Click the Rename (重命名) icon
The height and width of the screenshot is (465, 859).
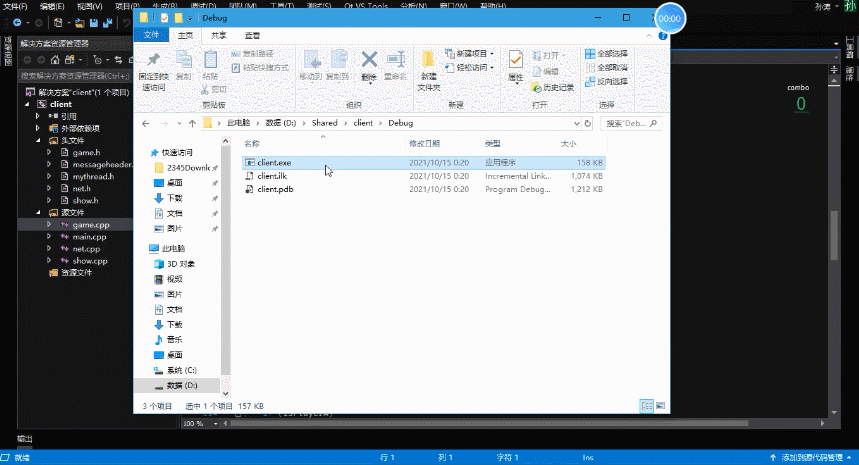396,59
